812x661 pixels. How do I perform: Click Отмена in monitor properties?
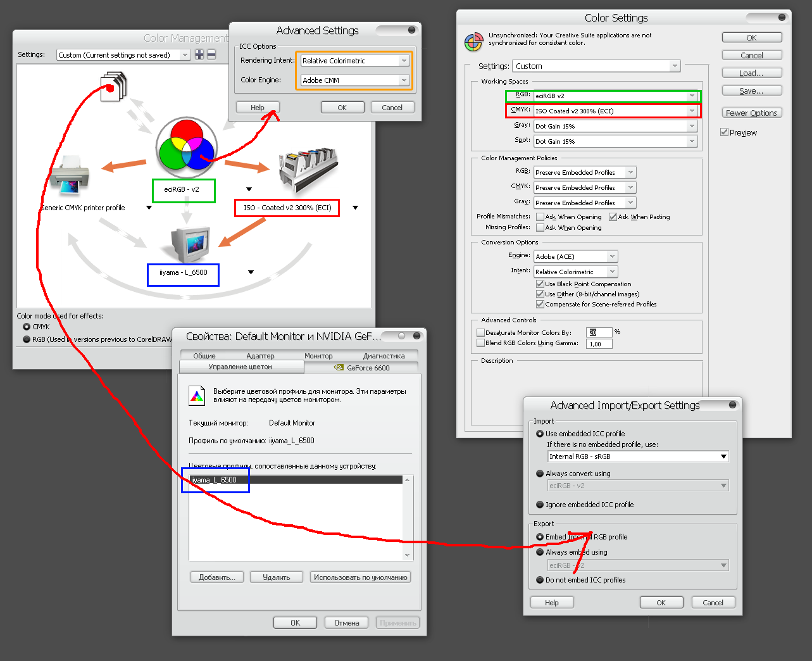click(x=347, y=623)
